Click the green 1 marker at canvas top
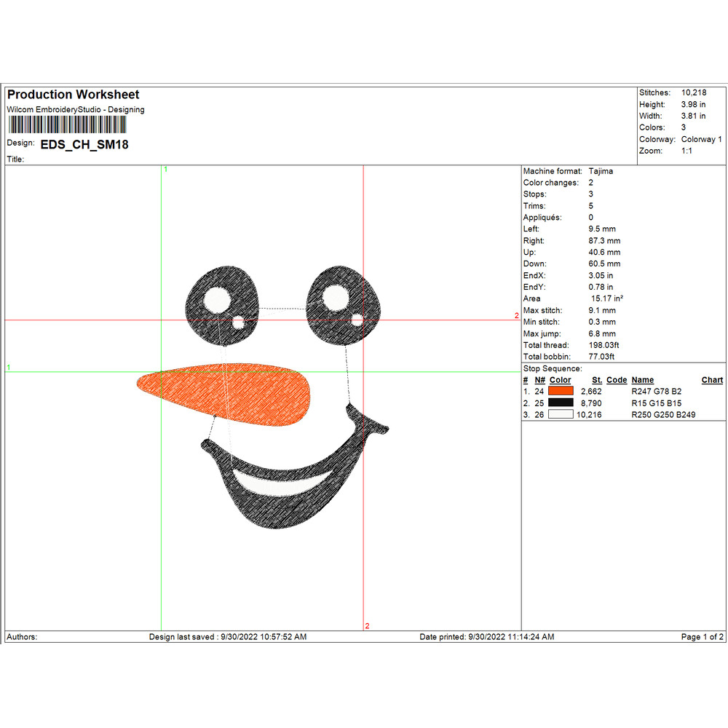Screen dimensions: 728x728 165,169
